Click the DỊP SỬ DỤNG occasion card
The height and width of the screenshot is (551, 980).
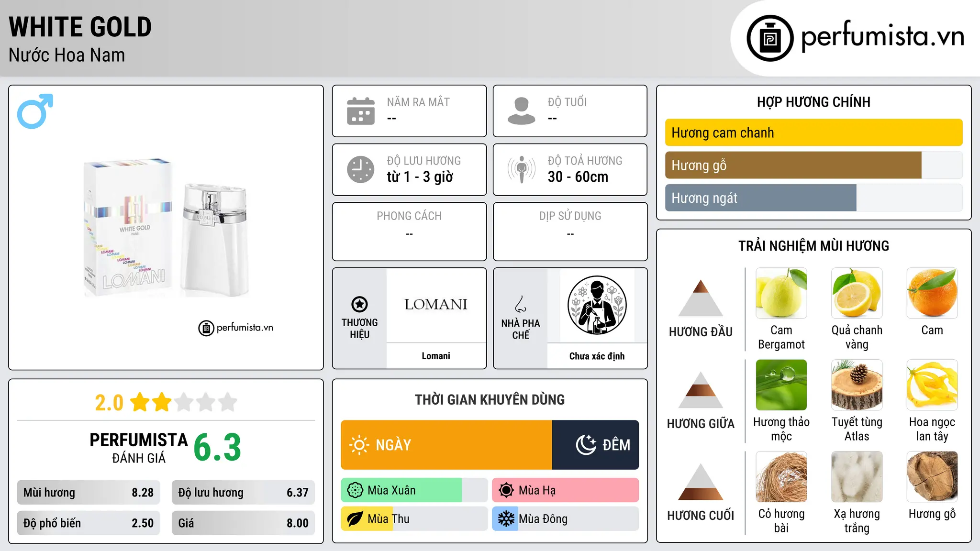tap(570, 231)
